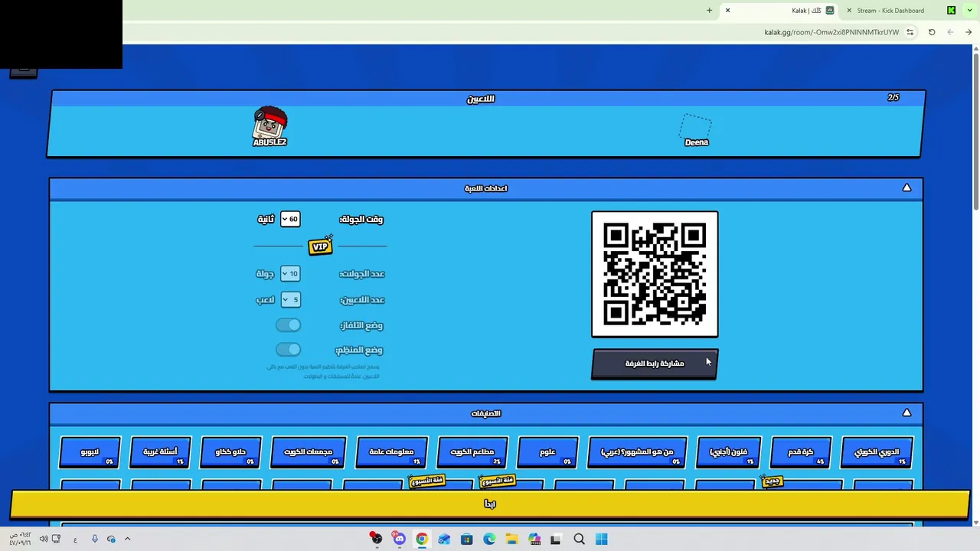This screenshot has width=980, height=551.
Task: Click the room QR code
Action: coord(655,274)
